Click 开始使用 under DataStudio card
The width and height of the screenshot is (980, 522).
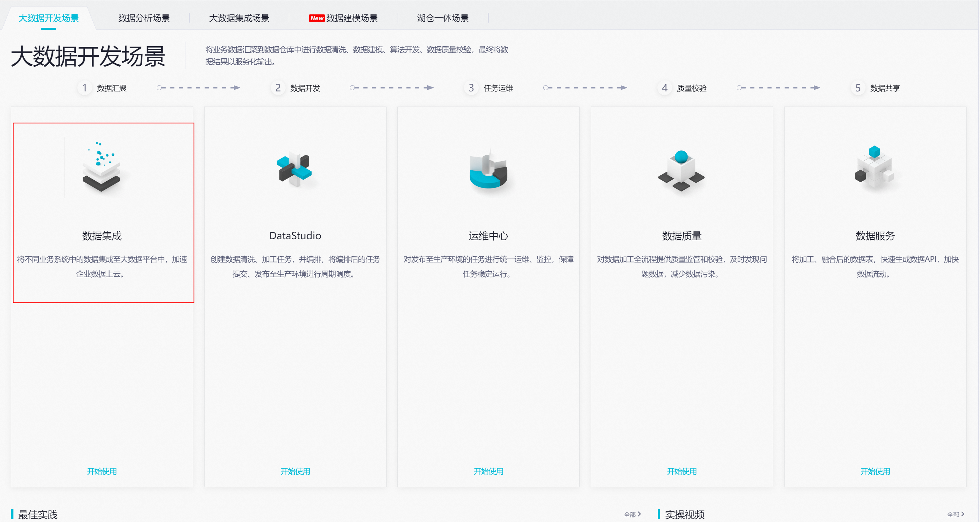click(295, 471)
